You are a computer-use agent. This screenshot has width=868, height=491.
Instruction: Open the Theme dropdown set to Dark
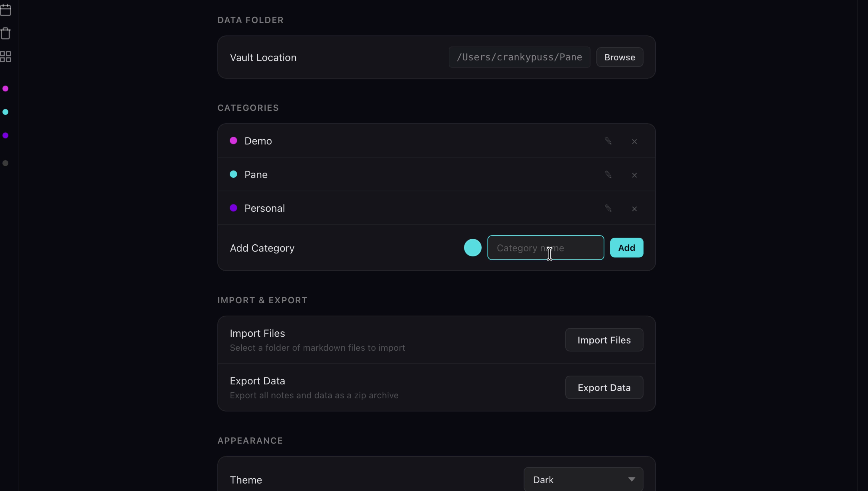[583, 479]
